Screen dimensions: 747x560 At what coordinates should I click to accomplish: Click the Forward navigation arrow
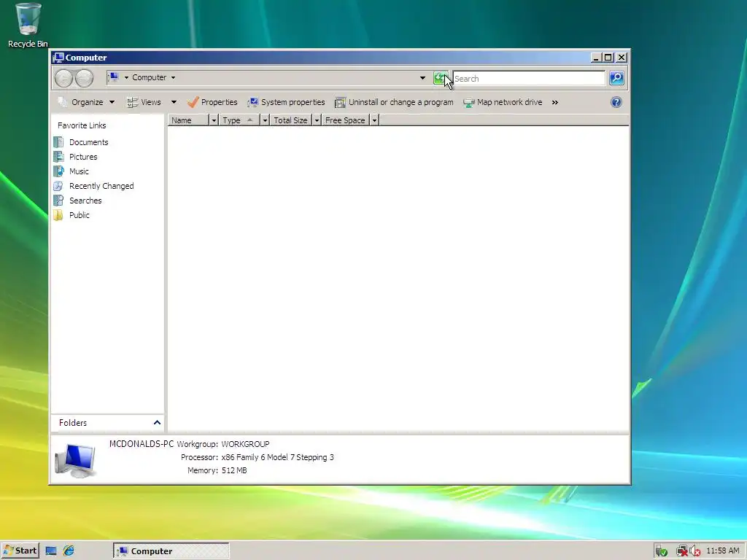[x=85, y=78]
